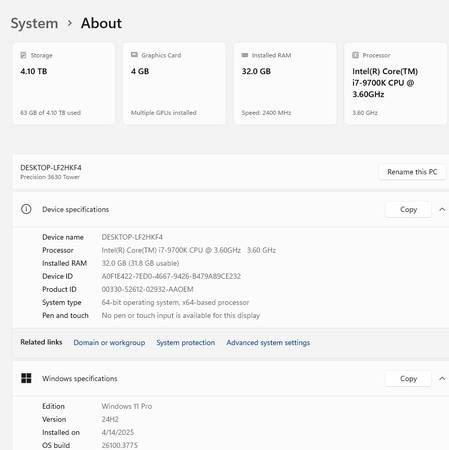The height and width of the screenshot is (450, 449).
Task: Click the Product ID label
Action: point(59,289)
